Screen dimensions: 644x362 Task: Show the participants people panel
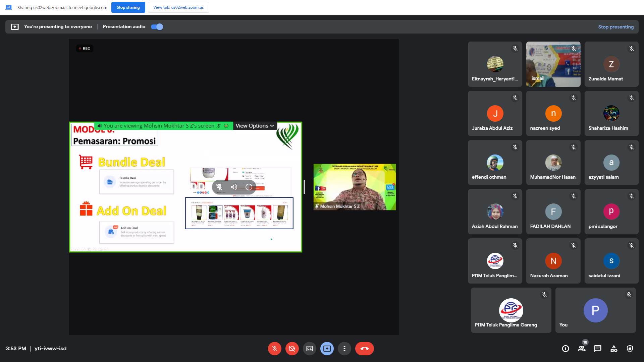[x=582, y=349]
